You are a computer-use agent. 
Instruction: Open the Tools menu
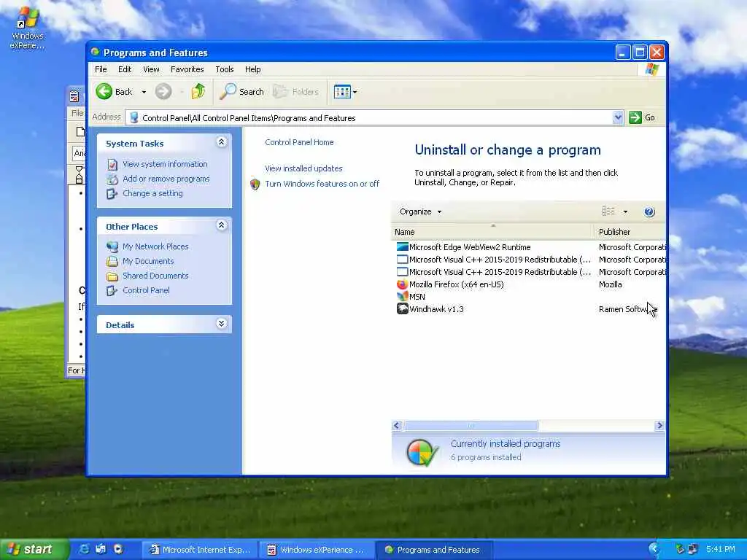click(x=225, y=69)
